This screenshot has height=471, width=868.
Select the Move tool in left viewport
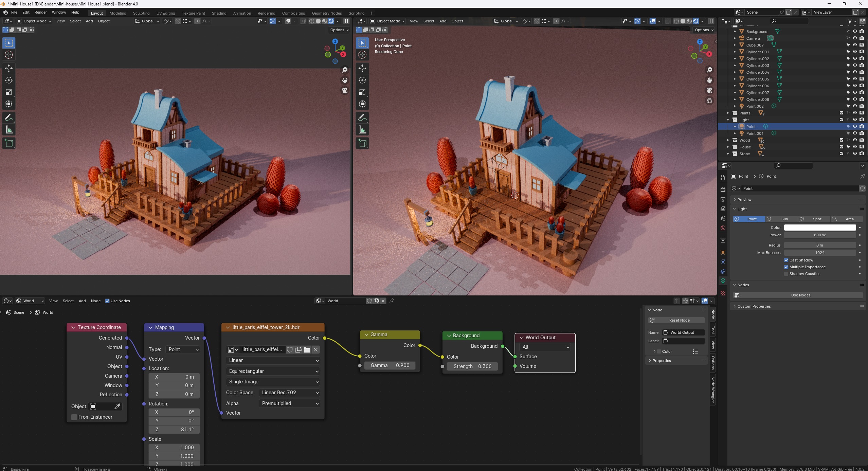click(9, 68)
